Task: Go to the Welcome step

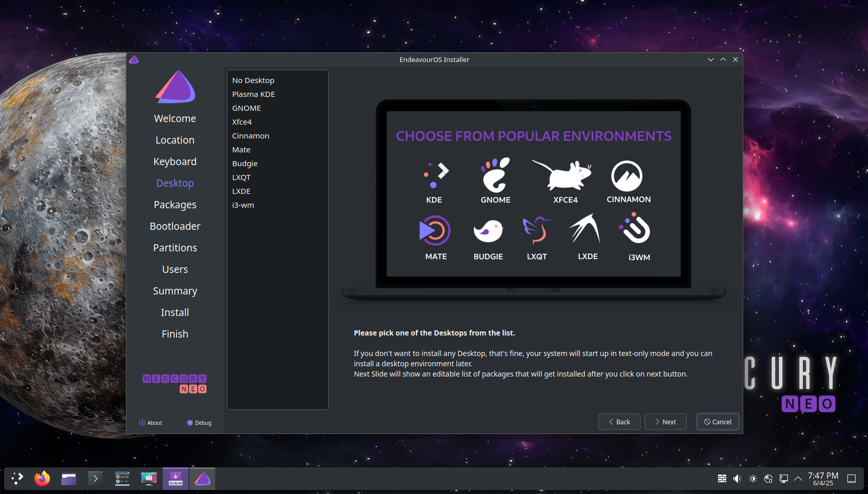Action: pos(175,118)
